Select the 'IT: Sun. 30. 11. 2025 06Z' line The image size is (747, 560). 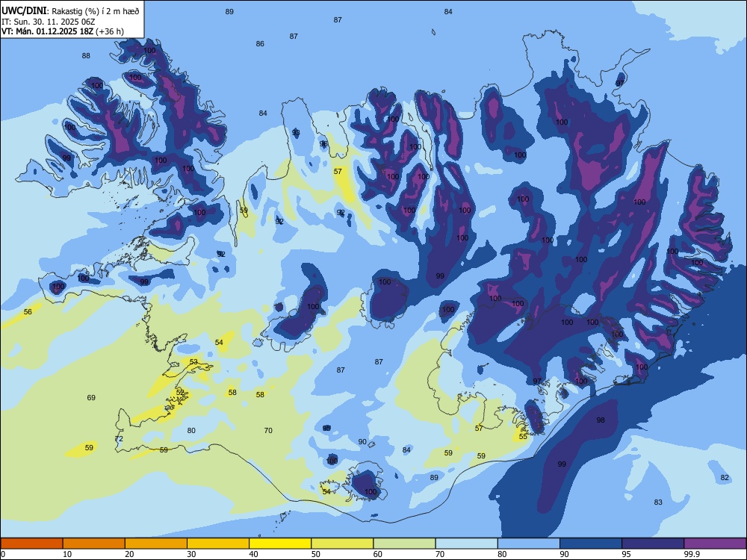pos(48,22)
